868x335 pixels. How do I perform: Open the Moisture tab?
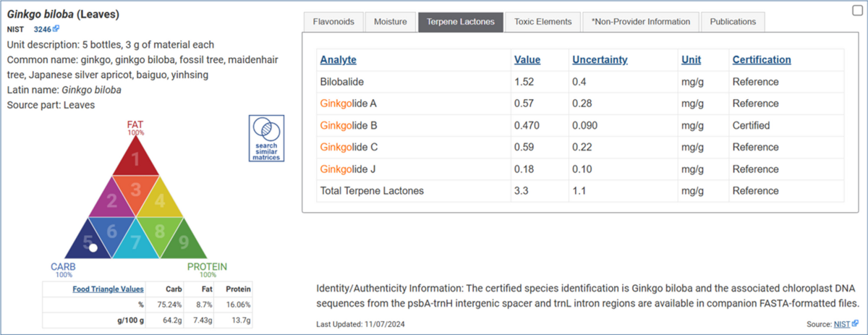pos(390,22)
